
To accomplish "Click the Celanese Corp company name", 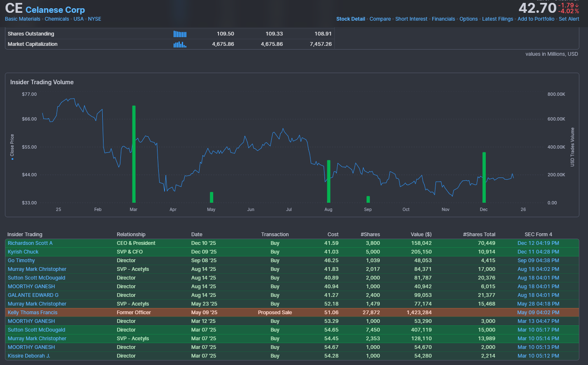I will 55,10.
